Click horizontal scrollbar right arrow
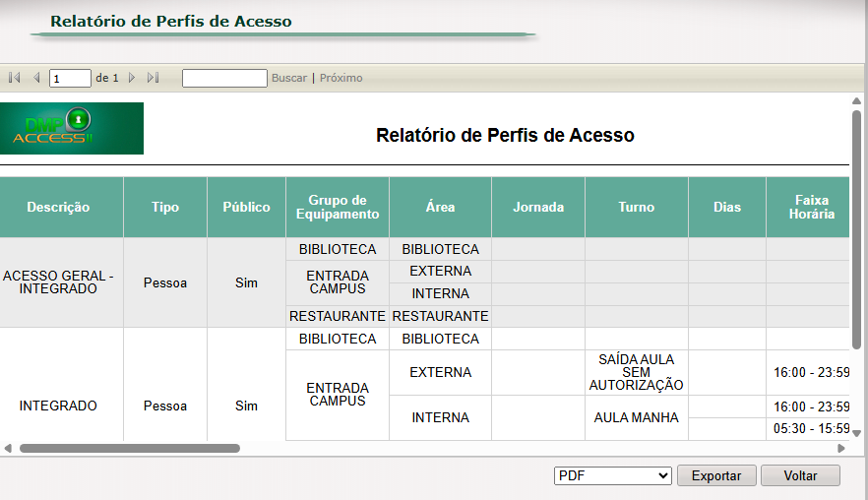Image resolution: width=868 pixels, height=500 pixels. pos(840,448)
